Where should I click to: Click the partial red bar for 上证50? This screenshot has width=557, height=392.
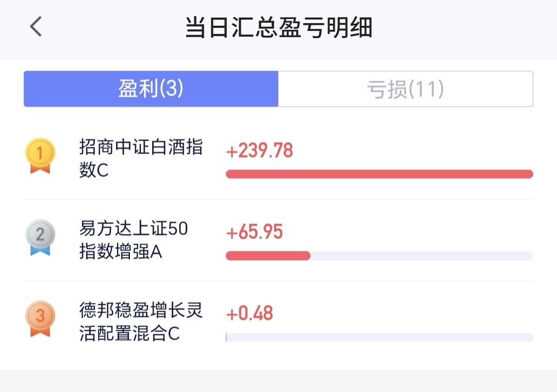268,255
